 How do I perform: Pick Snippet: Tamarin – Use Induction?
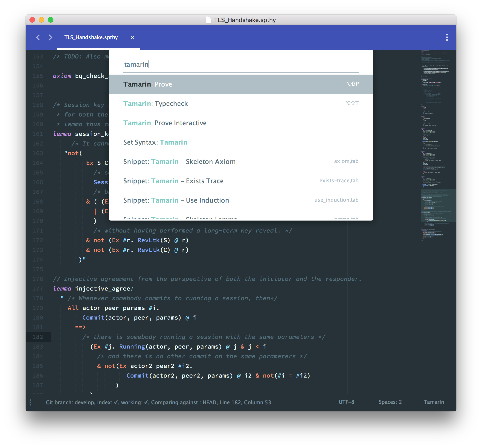coord(241,200)
